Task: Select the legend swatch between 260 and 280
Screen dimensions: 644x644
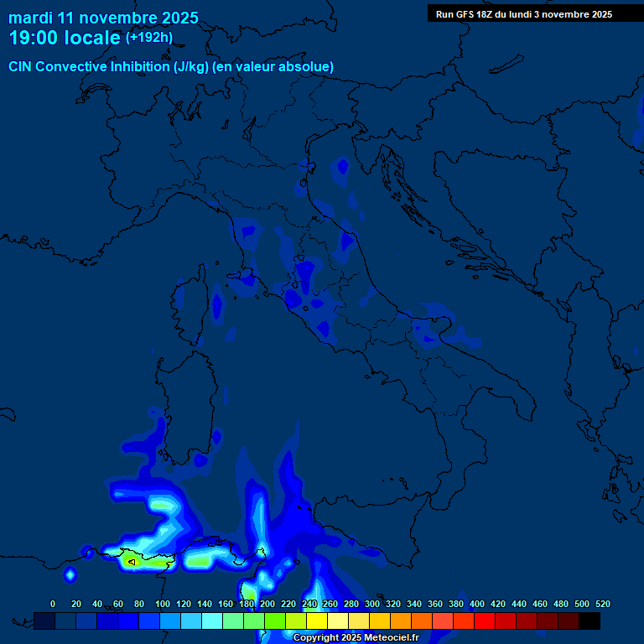Action: pos(338,621)
